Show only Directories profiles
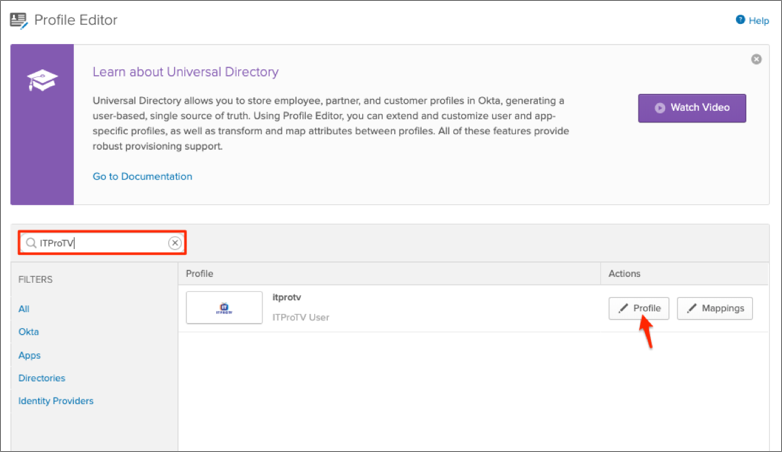The width and height of the screenshot is (782, 452). coord(41,378)
